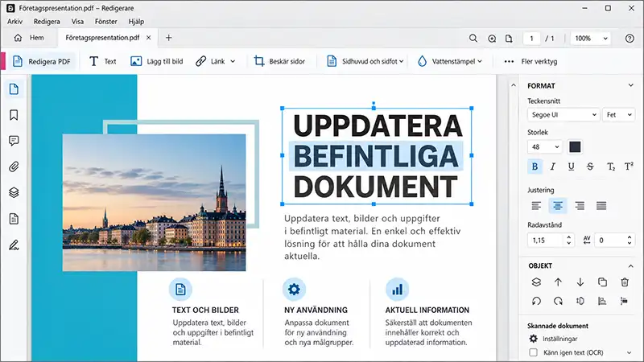Open the Layers panel in sidebar

tap(14, 192)
